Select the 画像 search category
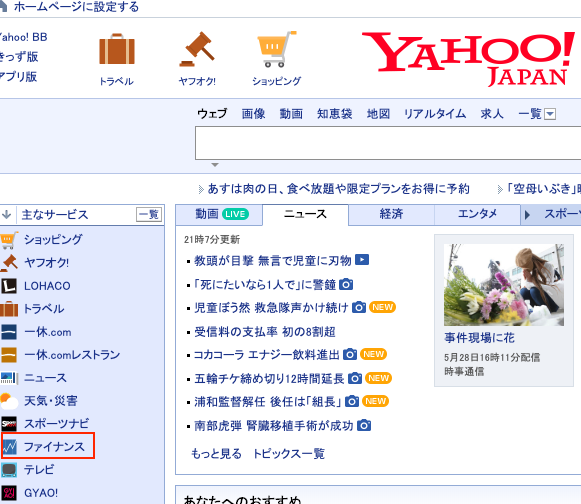 pos(253,113)
